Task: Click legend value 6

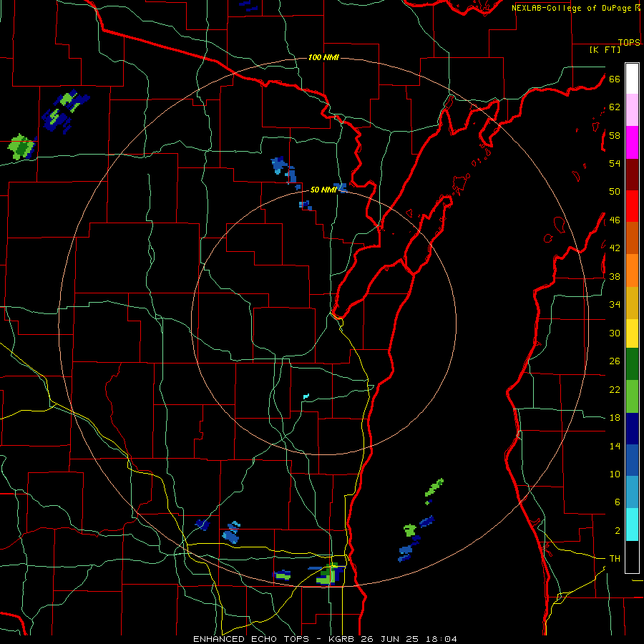Action: (617, 502)
